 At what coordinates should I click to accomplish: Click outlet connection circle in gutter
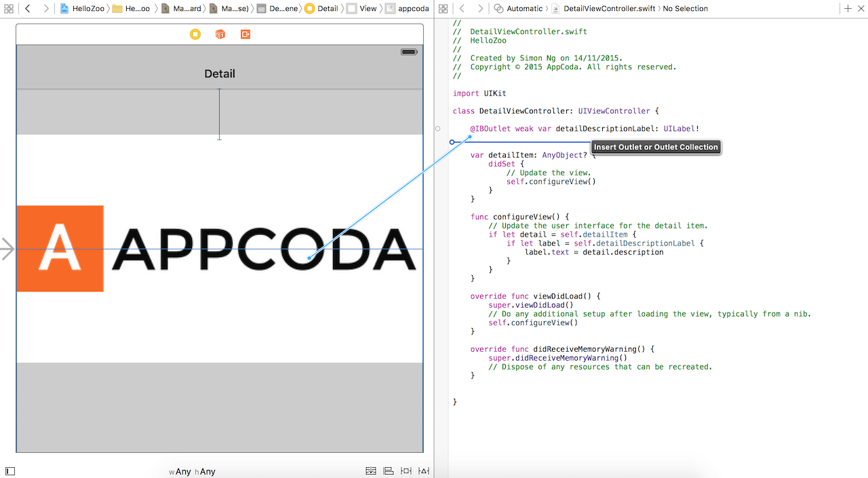[x=437, y=128]
